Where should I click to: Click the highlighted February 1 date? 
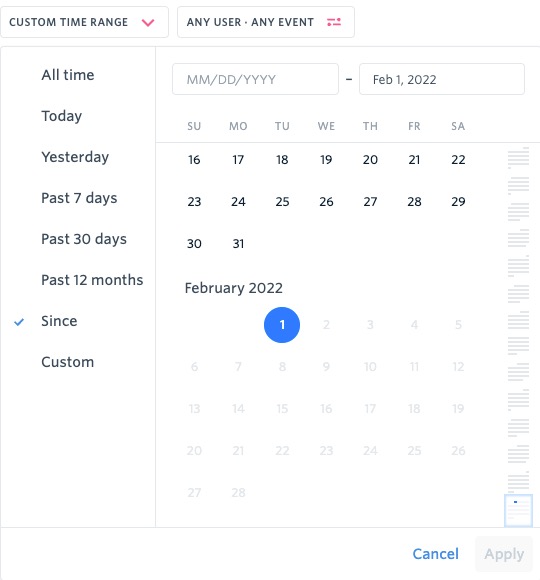(x=282, y=325)
